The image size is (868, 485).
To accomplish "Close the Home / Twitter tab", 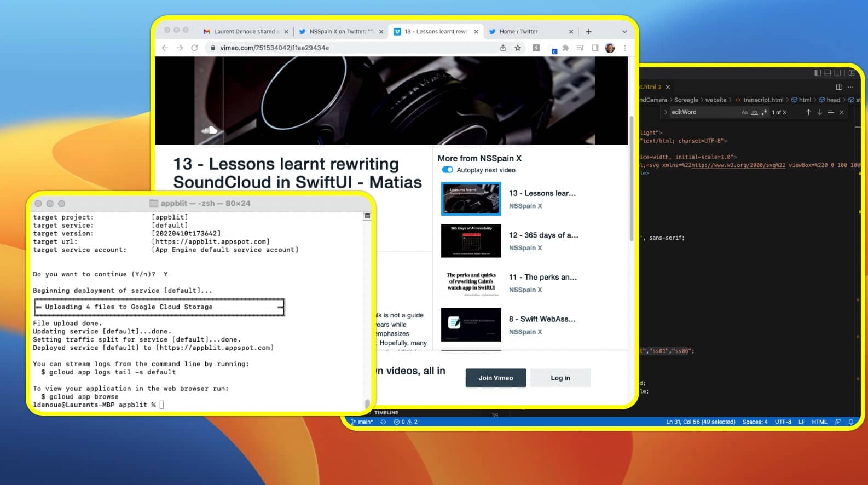I will coord(571,32).
